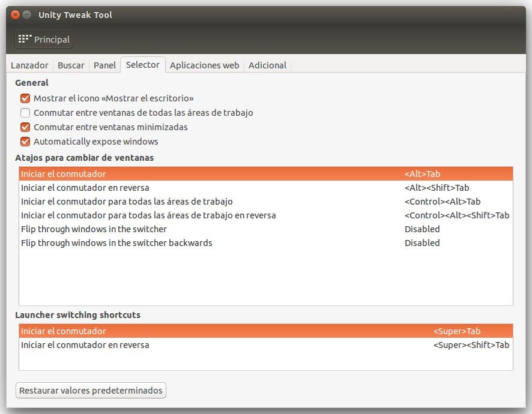Switch to the Lanzador tab

click(29, 65)
